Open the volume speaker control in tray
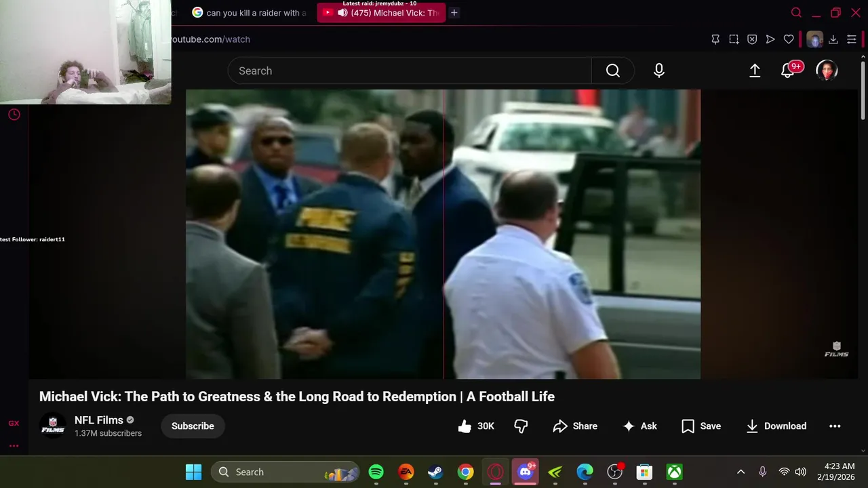 [x=801, y=472]
